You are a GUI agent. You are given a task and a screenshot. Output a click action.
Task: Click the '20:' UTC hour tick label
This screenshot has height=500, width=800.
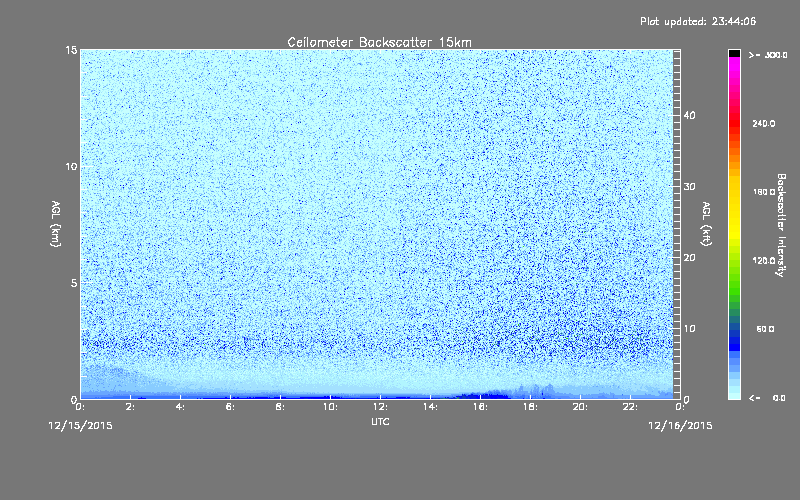tap(580, 407)
